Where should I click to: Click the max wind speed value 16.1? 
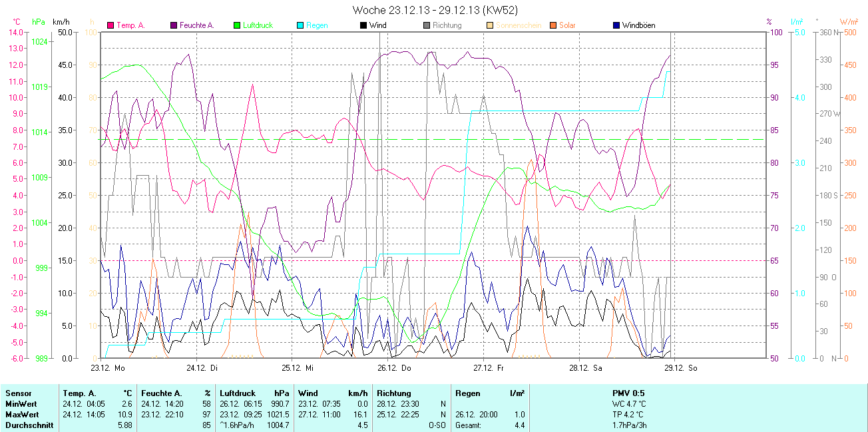pyautogui.click(x=361, y=415)
